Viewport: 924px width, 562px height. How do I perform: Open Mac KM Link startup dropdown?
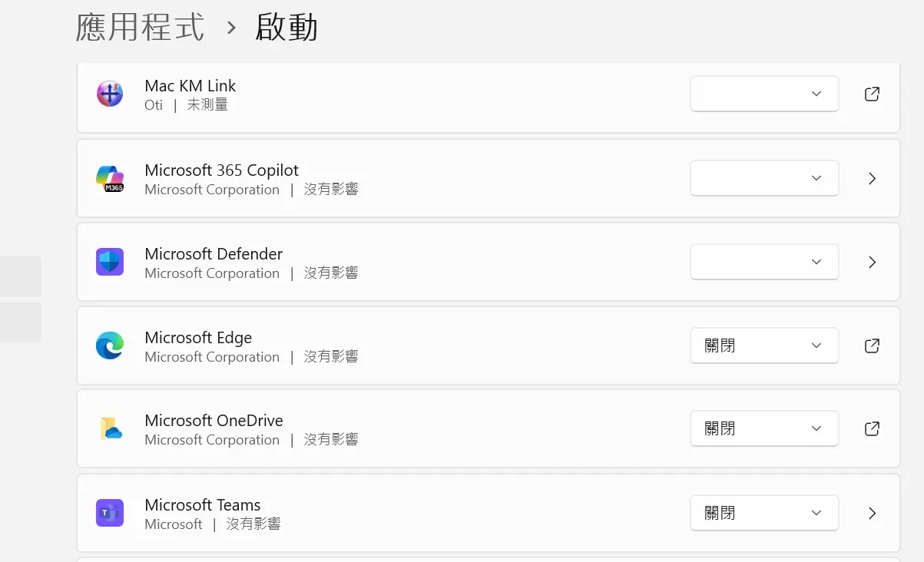pyautogui.click(x=764, y=94)
